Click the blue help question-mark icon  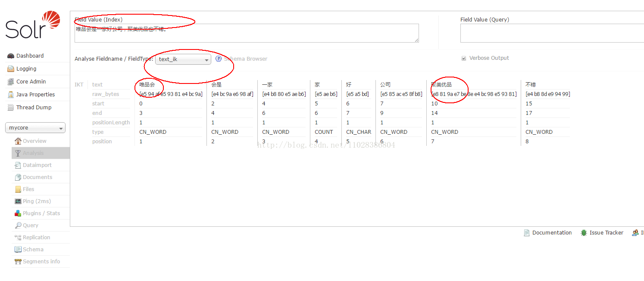(219, 59)
